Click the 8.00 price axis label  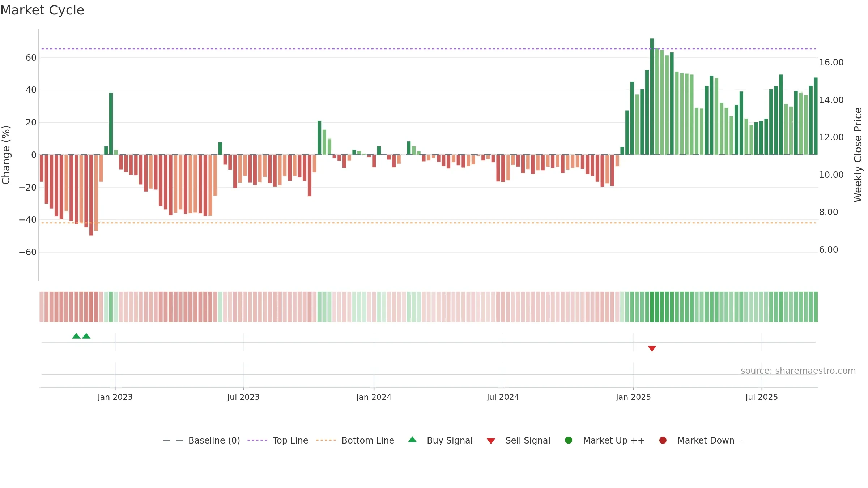point(829,212)
